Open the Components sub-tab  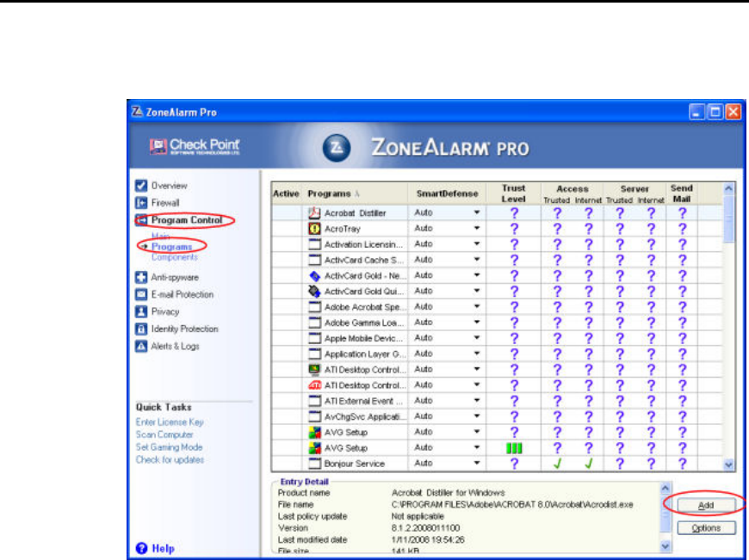pos(175,257)
